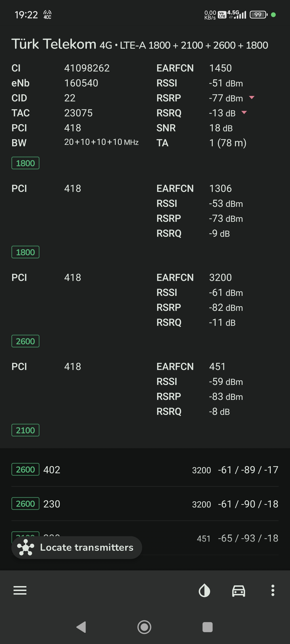Tap the CI value 41098262
290x644 pixels.
point(87,68)
